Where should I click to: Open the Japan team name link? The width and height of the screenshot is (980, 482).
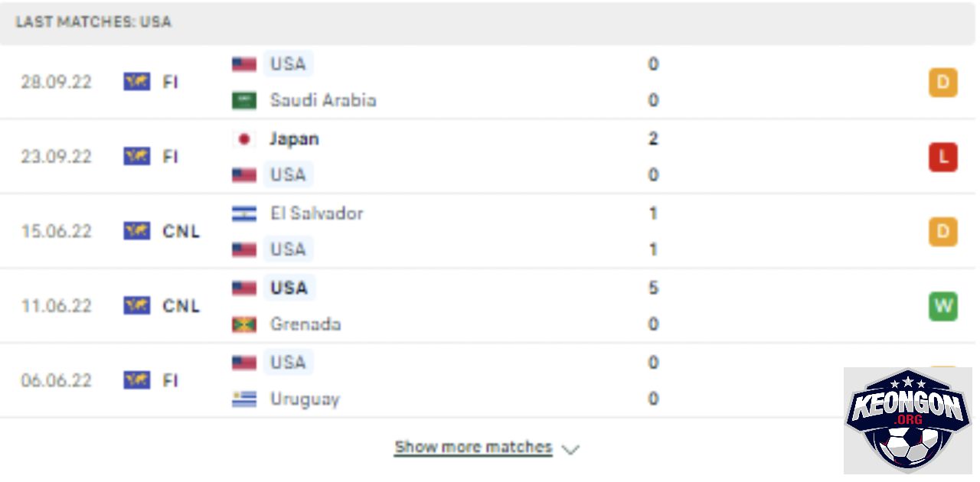[x=294, y=138]
